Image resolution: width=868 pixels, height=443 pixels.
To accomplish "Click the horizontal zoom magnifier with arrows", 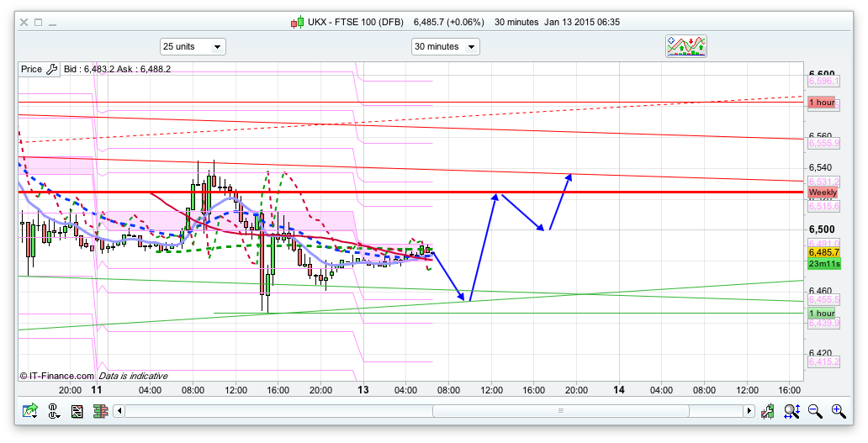I will click(x=791, y=411).
